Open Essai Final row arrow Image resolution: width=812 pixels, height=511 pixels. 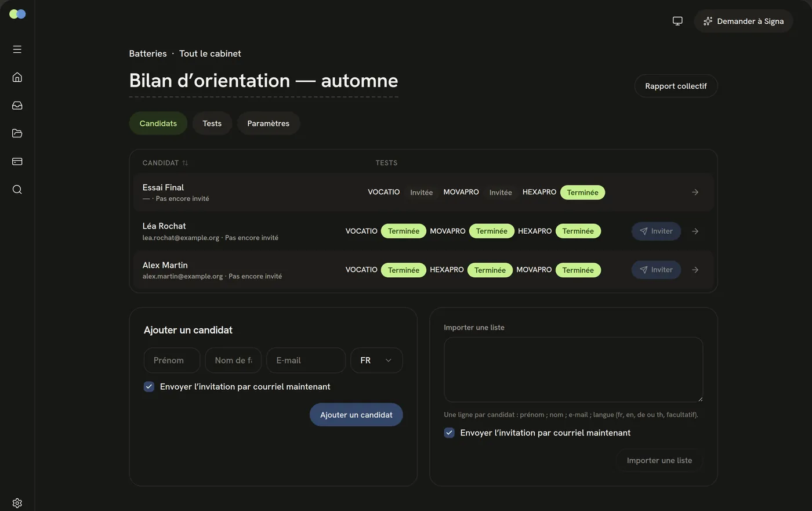(695, 192)
